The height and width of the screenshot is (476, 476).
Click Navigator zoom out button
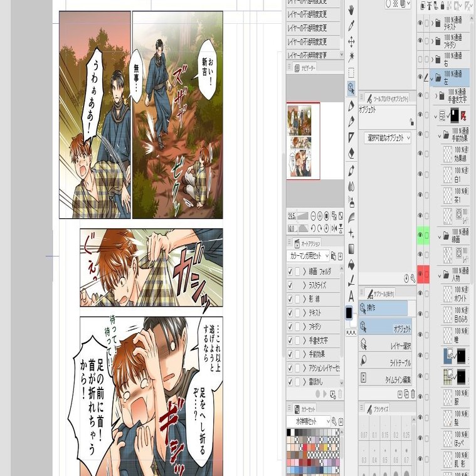[314, 216]
